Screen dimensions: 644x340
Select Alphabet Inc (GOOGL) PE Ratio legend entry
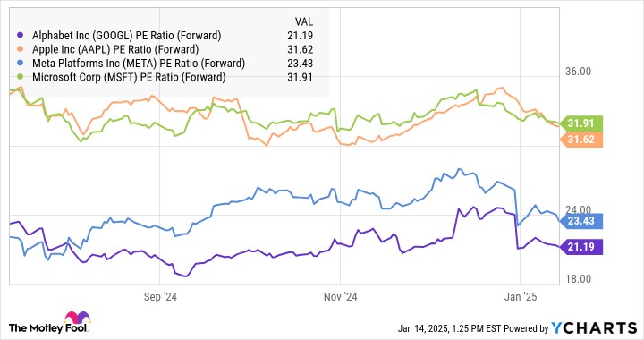pyautogui.click(x=126, y=36)
